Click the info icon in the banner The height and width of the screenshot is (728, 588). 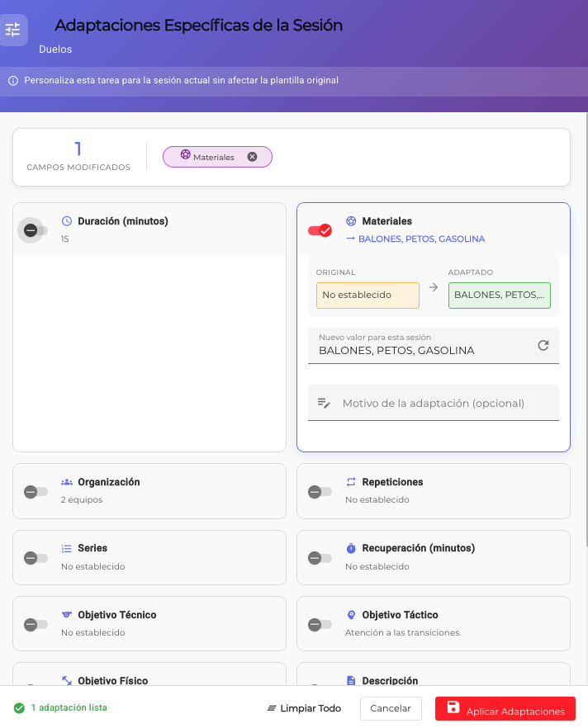click(13, 81)
